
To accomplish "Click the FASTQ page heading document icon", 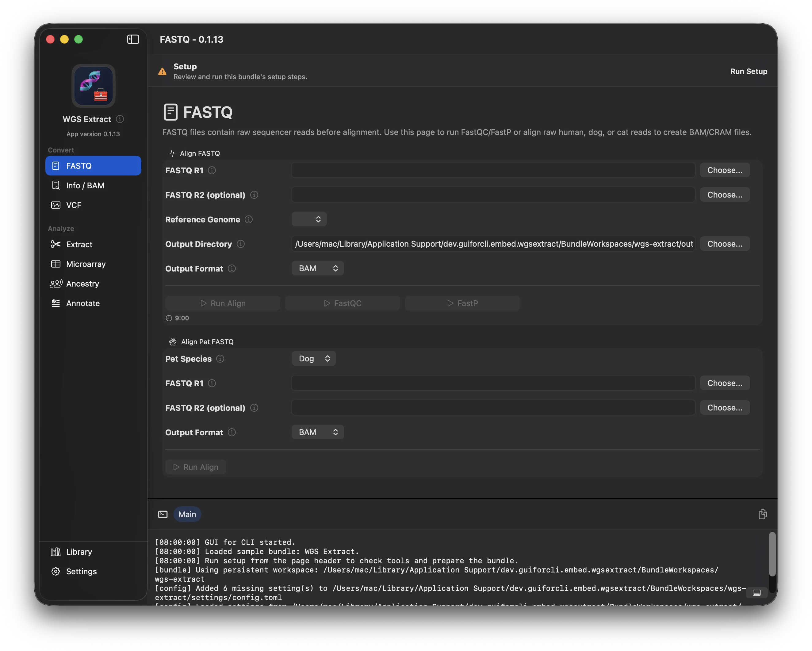I will [170, 112].
